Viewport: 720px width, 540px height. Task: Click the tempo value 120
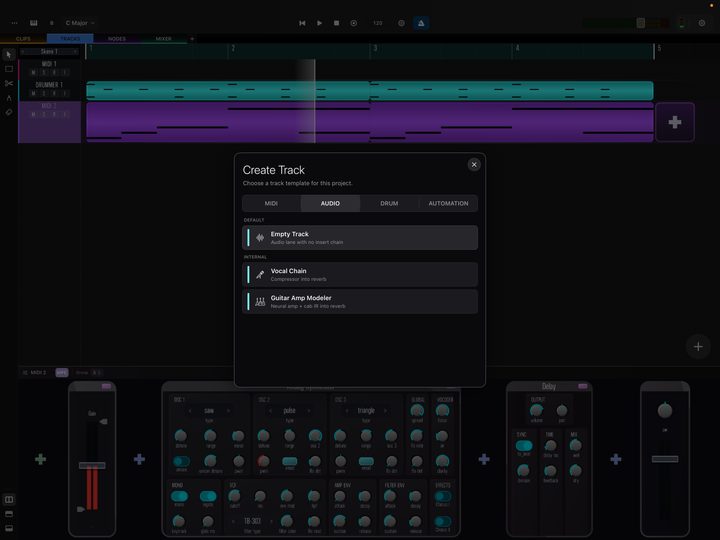pos(377,23)
